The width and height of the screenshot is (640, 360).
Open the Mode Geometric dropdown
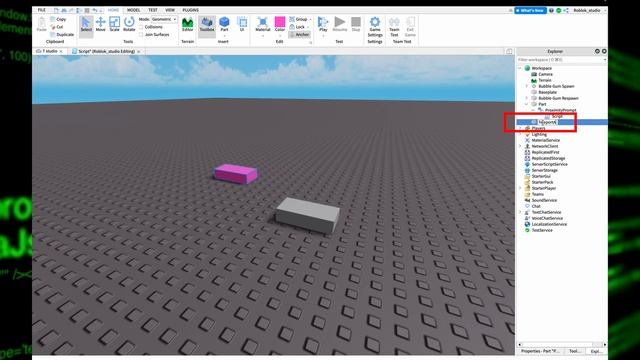coord(164,19)
